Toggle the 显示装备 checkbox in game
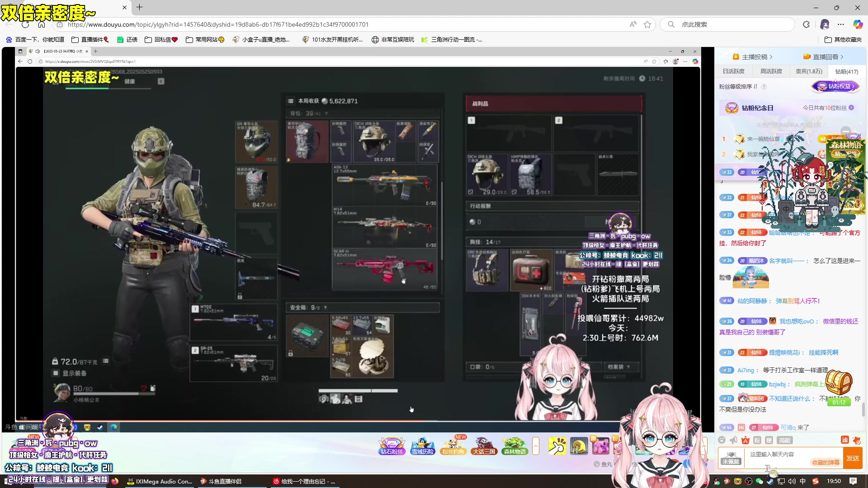868x488 pixels. click(56, 373)
